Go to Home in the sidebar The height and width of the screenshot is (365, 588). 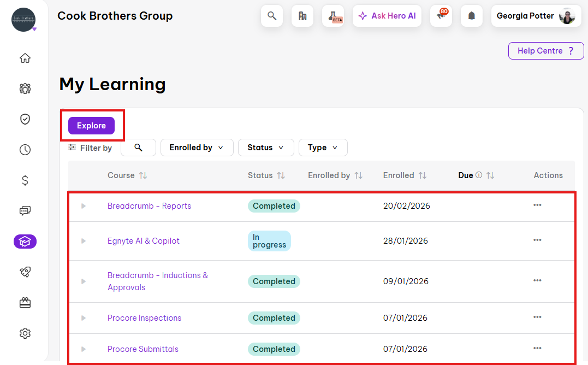(25, 58)
